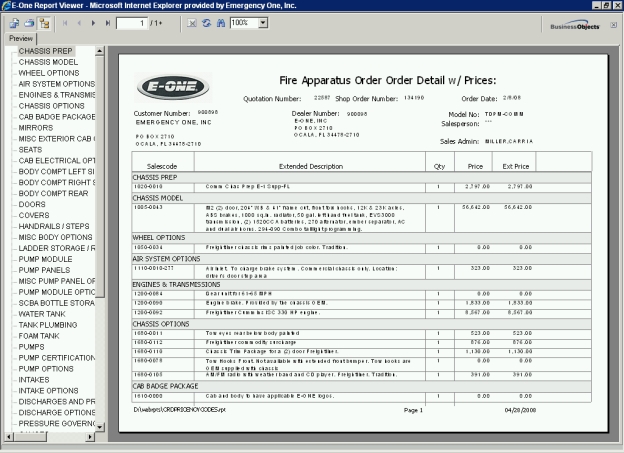
Task: Select the LADDER STORAGE tree node
Action: point(57,248)
